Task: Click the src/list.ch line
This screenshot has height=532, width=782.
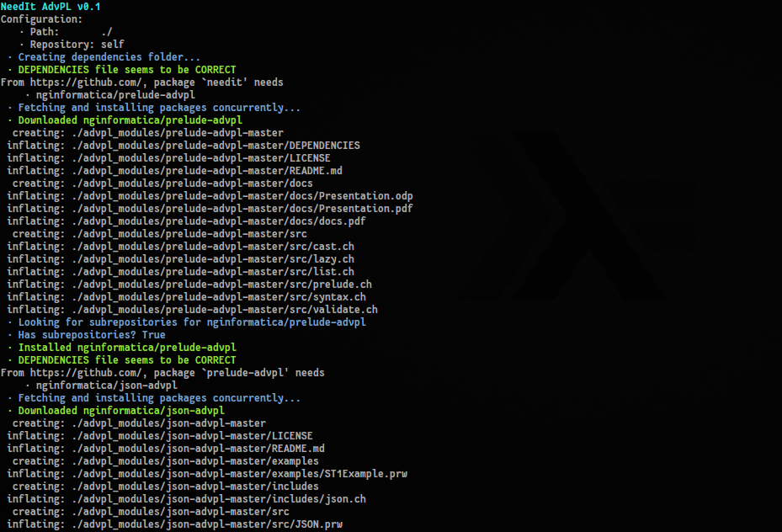Action: 180,272
